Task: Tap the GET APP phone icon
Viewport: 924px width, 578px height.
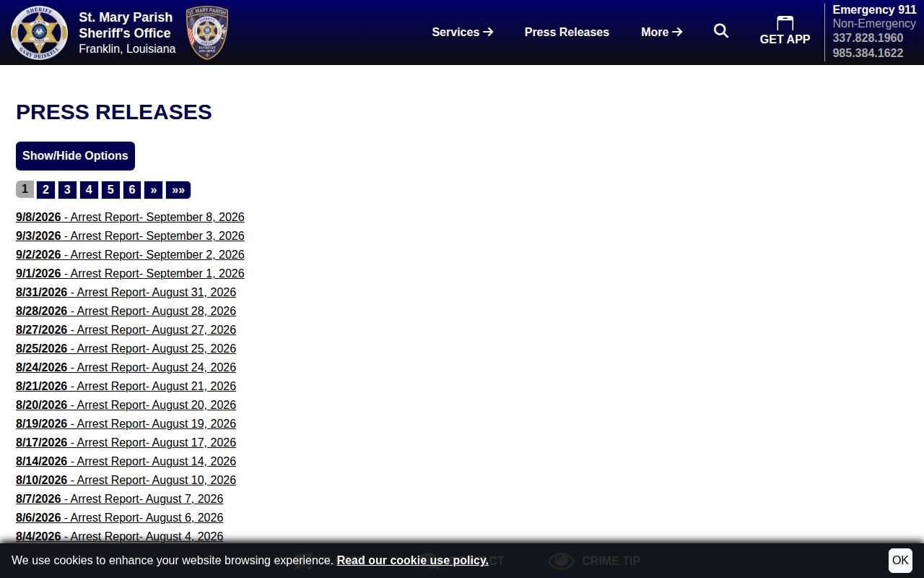Action: [x=785, y=22]
